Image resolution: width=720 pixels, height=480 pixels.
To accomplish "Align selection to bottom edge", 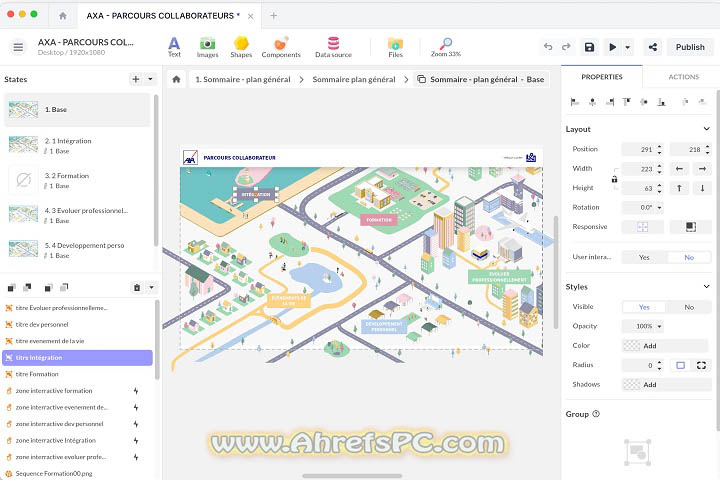I will (x=661, y=102).
